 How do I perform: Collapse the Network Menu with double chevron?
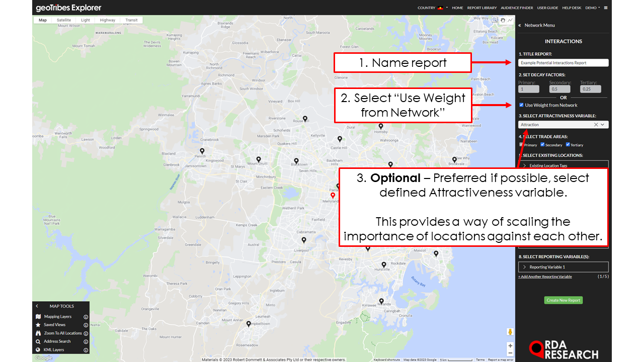tap(519, 25)
